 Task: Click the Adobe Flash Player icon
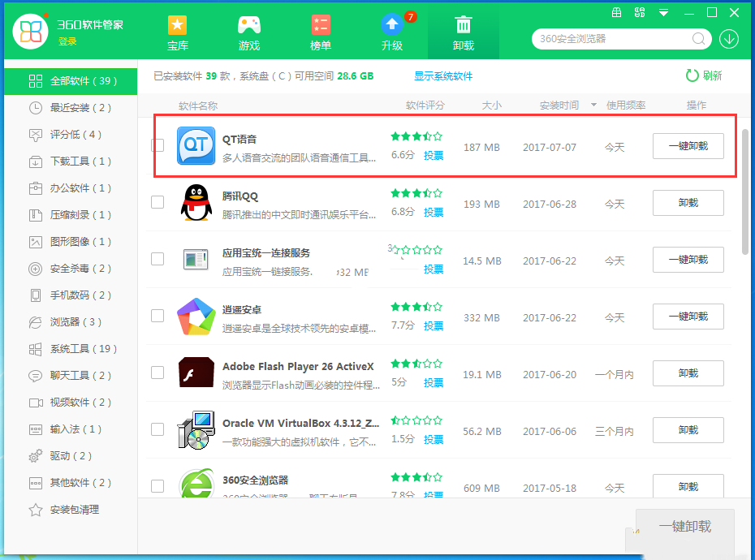coord(196,373)
